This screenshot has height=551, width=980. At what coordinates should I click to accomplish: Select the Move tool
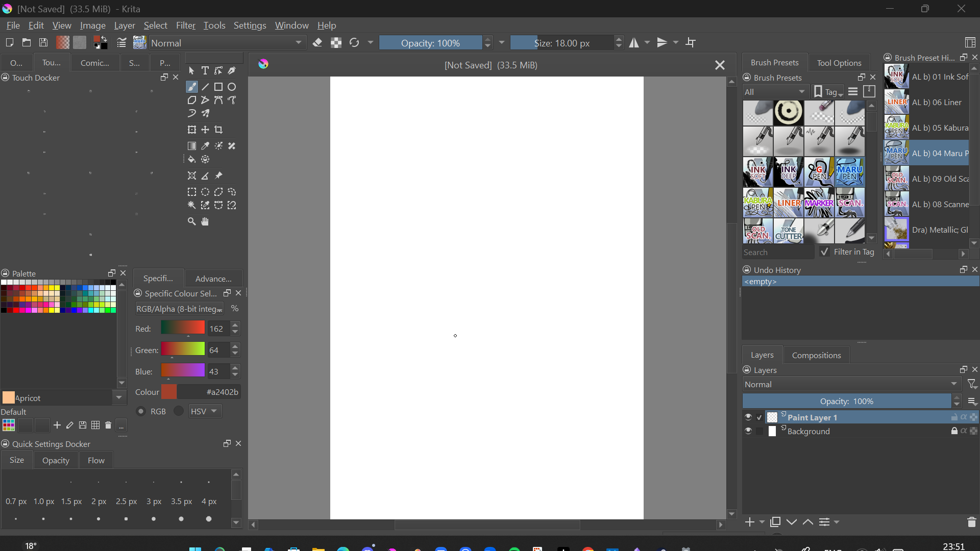[x=205, y=130]
